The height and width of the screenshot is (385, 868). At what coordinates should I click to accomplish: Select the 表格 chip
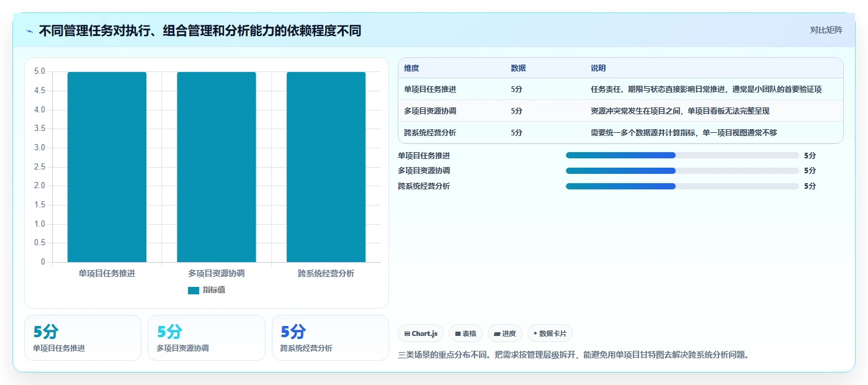pyautogui.click(x=465, y=333)
